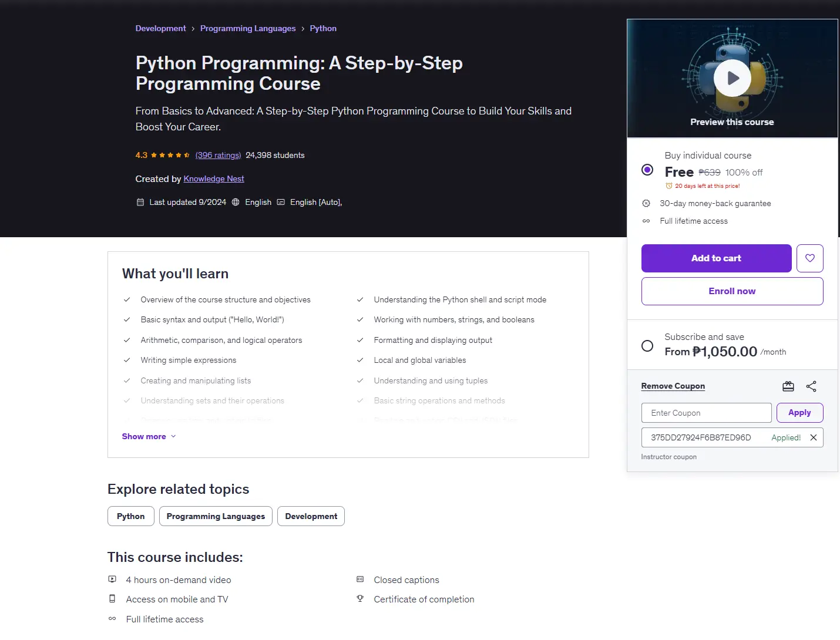Select the Python related topic tag
840x640 pixels.
[130, 516]
